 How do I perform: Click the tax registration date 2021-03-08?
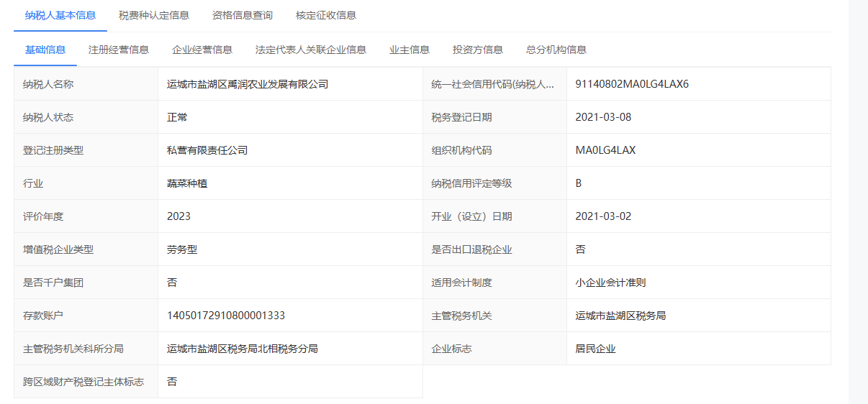(x=603, y=117)
